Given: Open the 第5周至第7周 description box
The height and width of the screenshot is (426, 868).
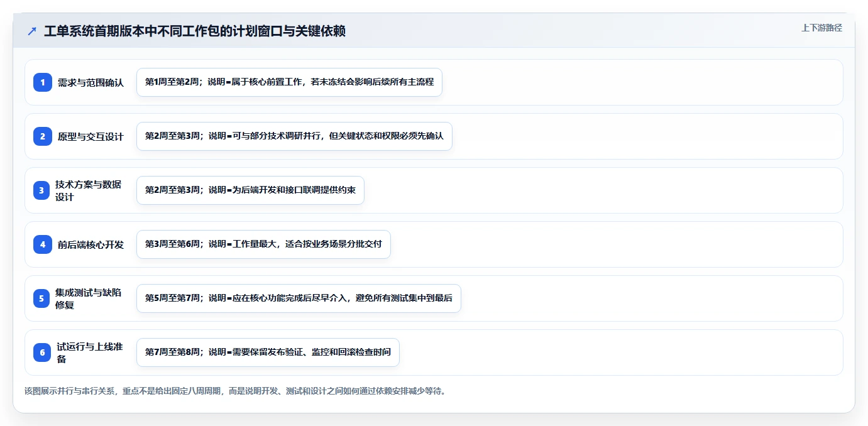Looking at the screenshot, I should point(299,298).
